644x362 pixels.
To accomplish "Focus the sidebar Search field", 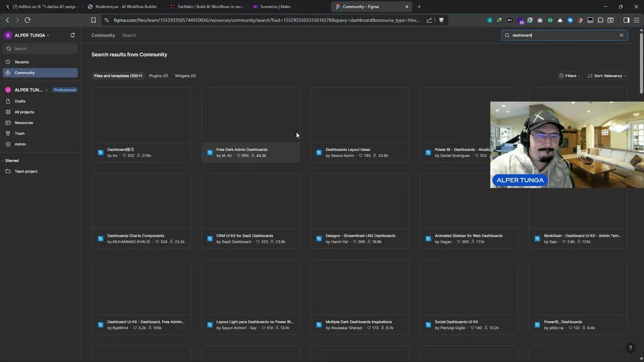I will click(x=40, y=49).
